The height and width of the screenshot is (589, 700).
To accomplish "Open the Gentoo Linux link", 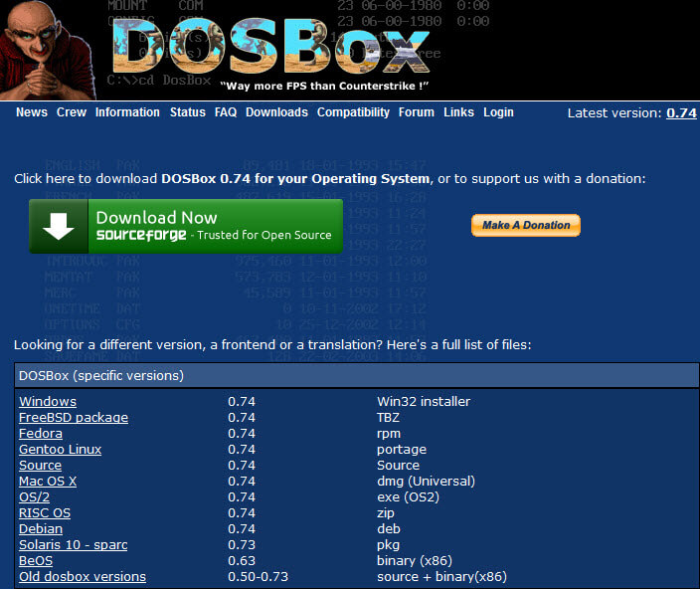I will pyautogui.click(x=61, y=450).
